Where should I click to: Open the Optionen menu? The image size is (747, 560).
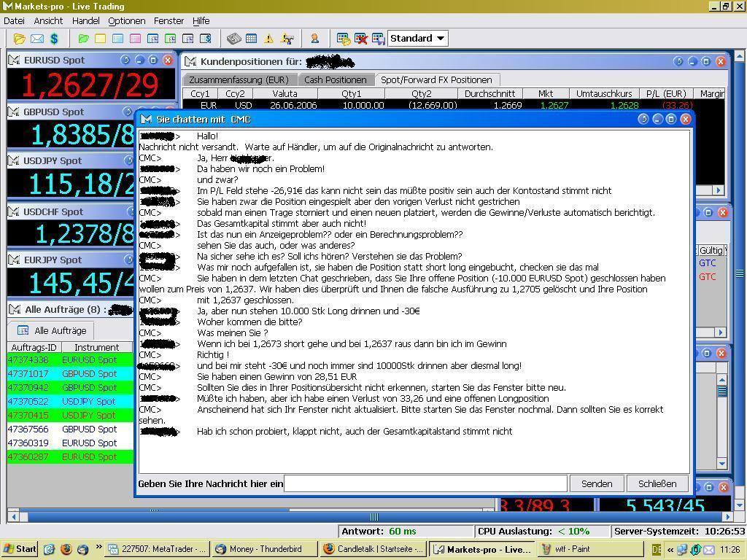tap(126, 21)
